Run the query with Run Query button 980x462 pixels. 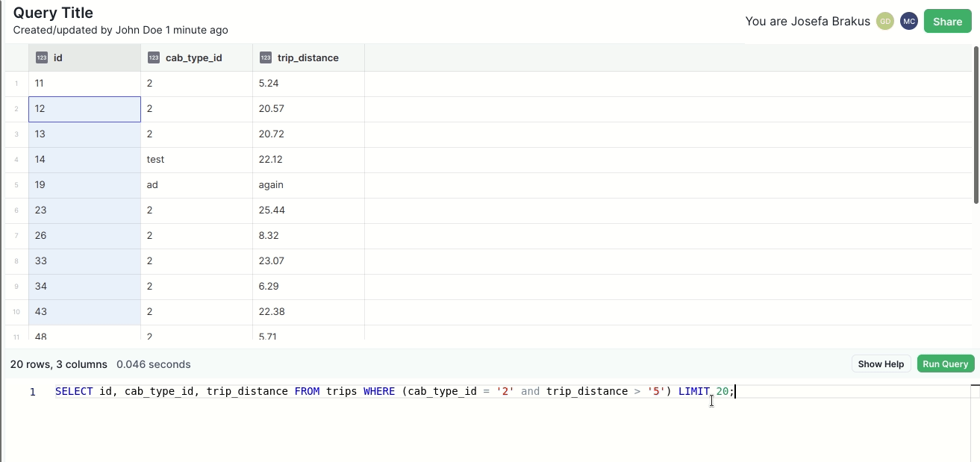(945, 364)
